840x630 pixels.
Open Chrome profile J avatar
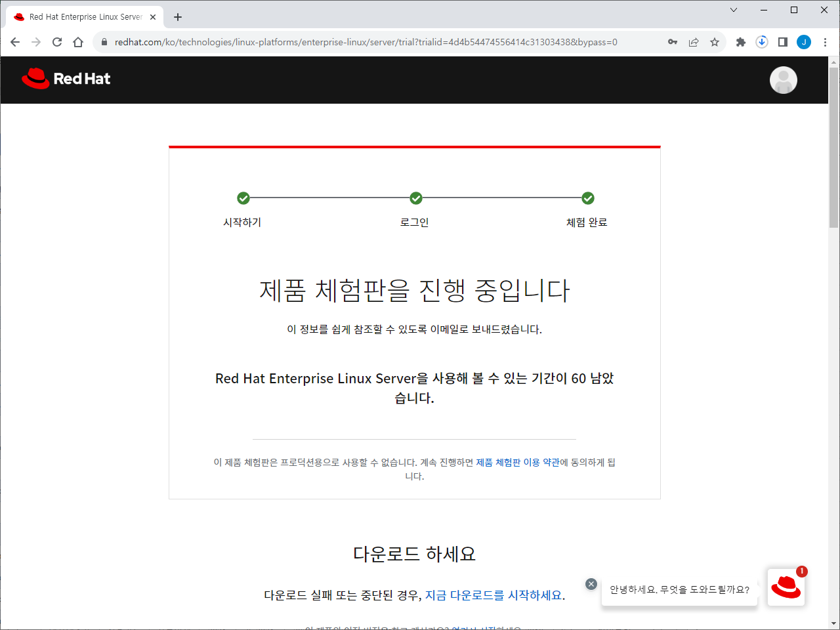[804, 42]
